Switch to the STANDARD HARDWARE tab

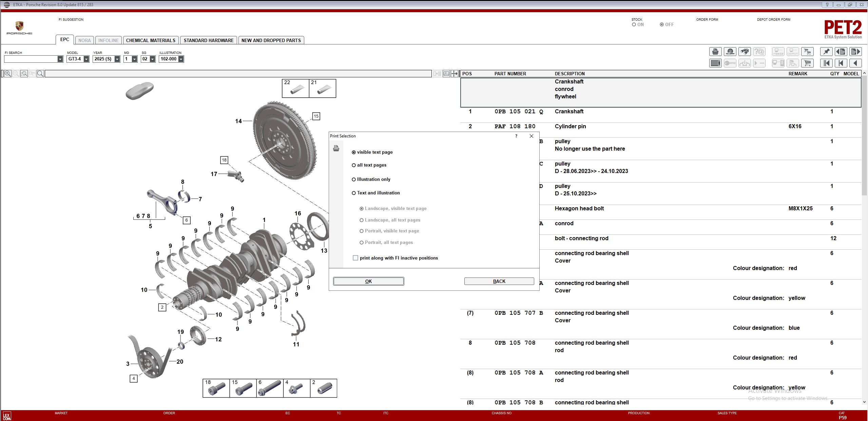(x=209, y=40)
